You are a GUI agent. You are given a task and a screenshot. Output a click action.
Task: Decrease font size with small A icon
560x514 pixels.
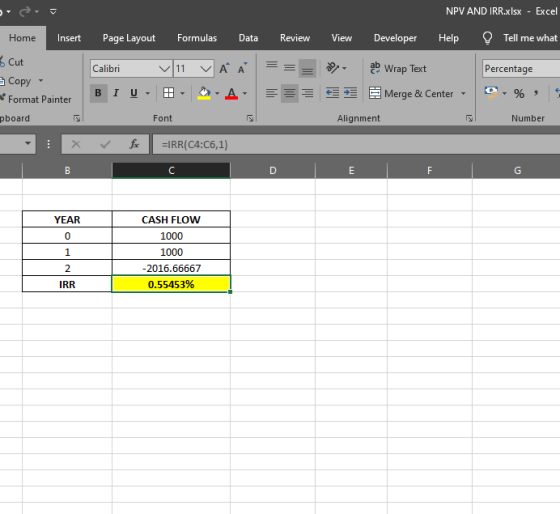point(242,68)
